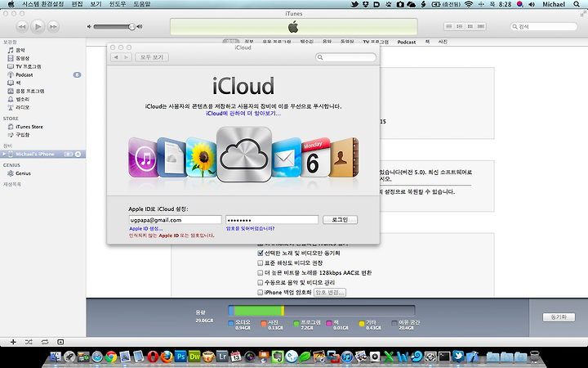Click the Twitter menu bar icon
This screenshot has height=368, width=588.
354,4
